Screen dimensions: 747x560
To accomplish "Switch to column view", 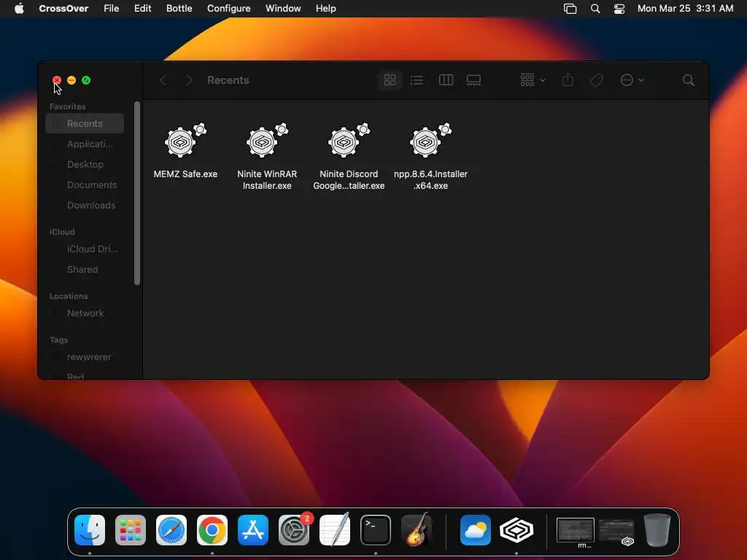I will 446,80.
